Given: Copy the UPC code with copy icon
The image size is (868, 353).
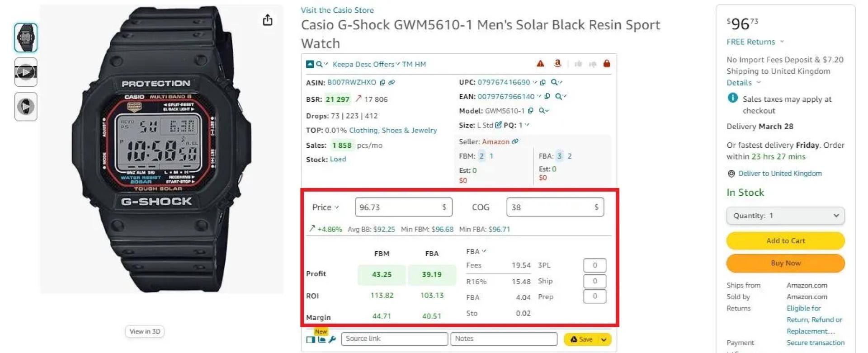Looking at the screenshot, I should coord(543,82).
